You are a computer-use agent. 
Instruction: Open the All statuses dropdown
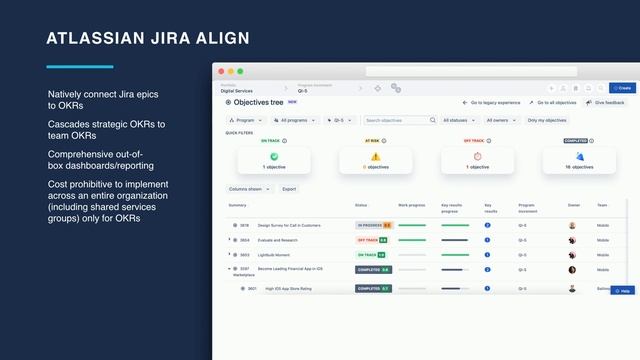click(x=459, y=120)
